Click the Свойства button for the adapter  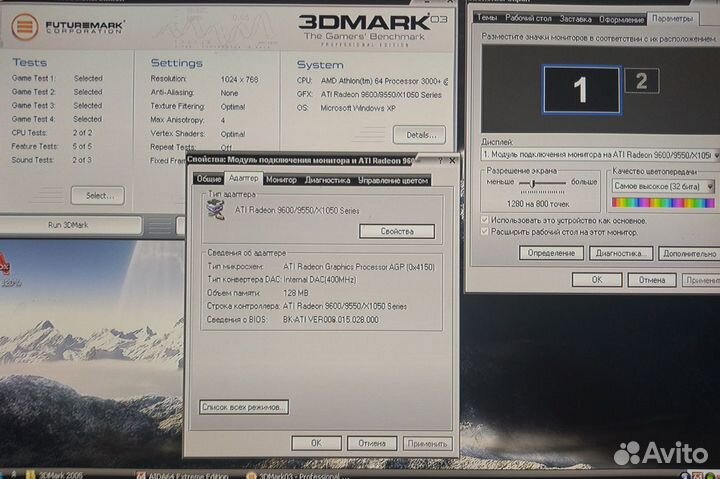(396, 231)
